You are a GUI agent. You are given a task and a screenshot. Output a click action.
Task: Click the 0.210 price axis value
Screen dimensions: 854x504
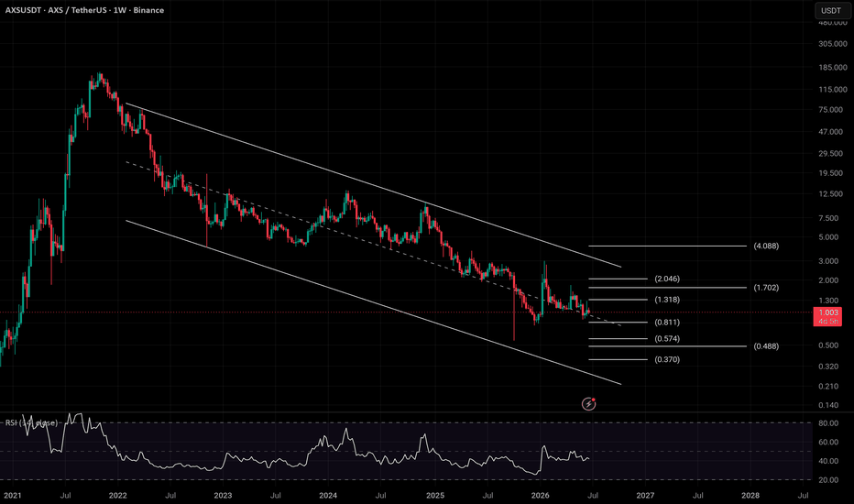point(828,387)
